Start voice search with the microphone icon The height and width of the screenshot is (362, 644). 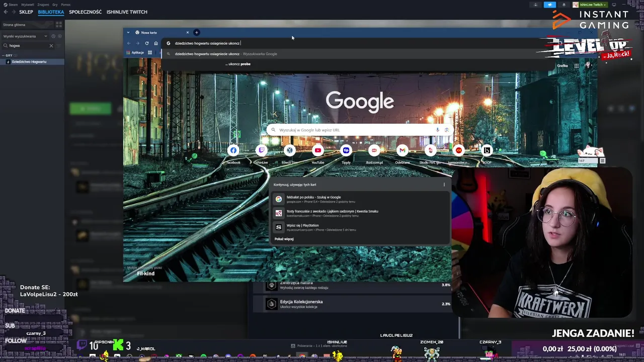coord(438,130)
